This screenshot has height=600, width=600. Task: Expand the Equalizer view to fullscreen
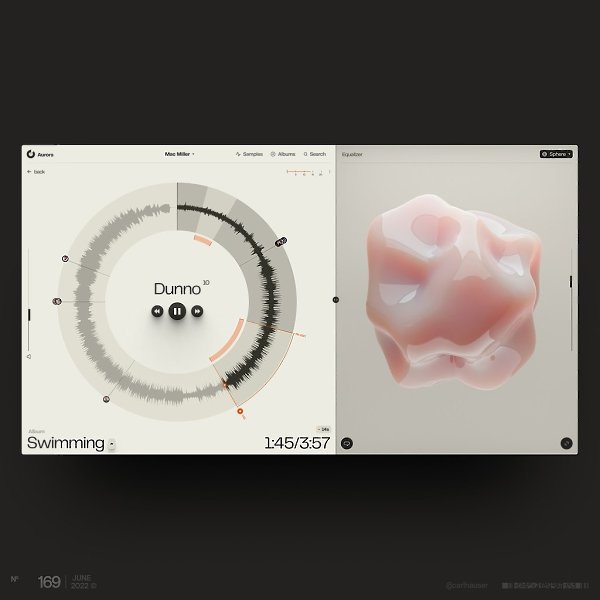coord(566,443)
